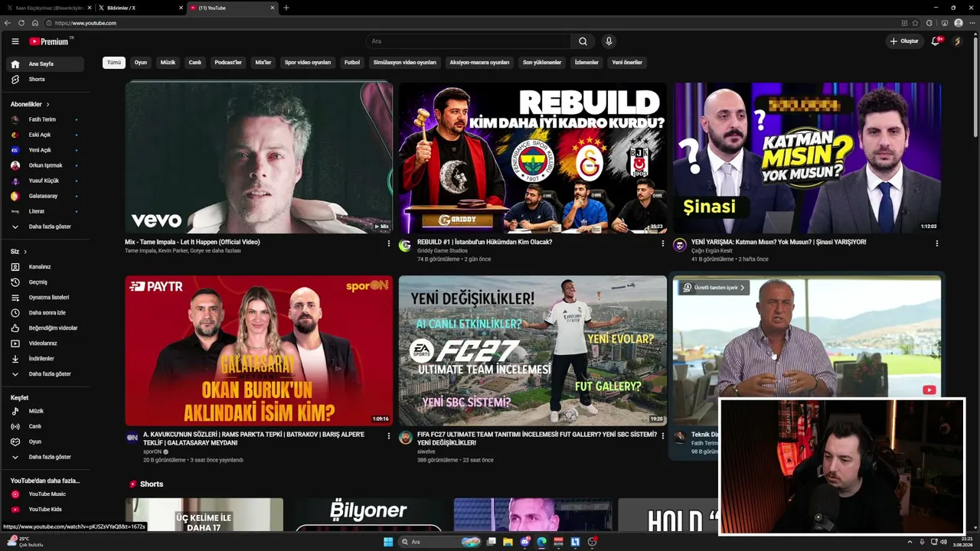Open the sporON channel name link

[x=152, y=452]
